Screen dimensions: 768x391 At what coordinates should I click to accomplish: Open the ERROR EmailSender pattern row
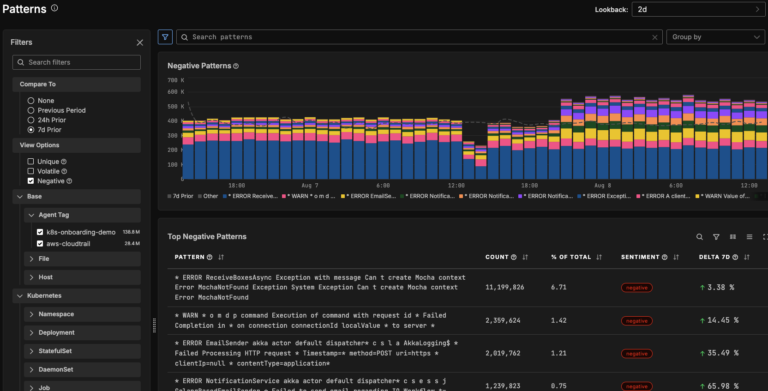(468, 353)
